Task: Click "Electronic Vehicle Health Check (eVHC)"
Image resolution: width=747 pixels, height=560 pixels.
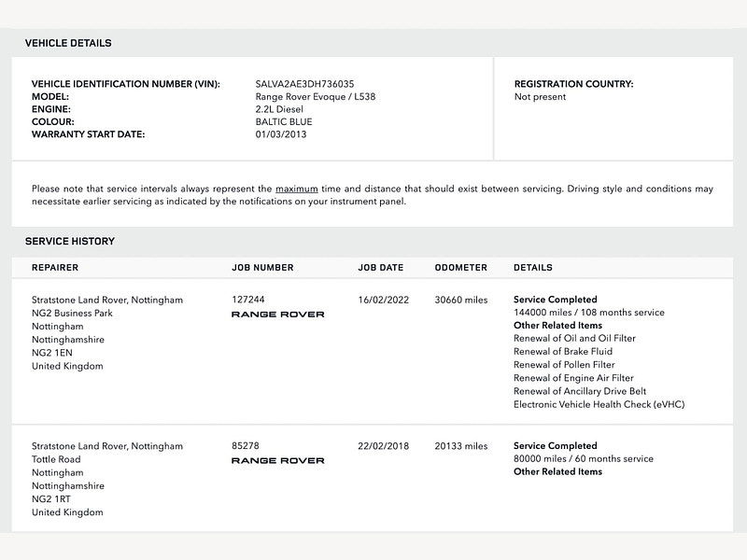Action: (599, 405)
